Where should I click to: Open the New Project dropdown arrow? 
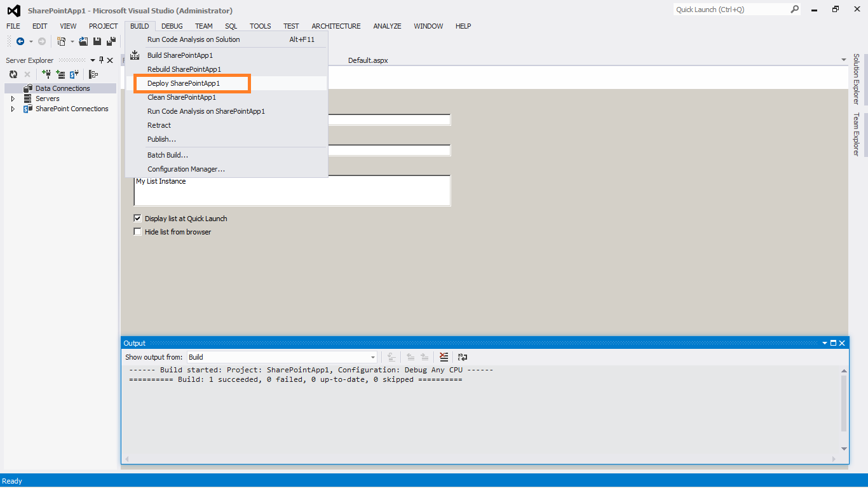[72, 41]
